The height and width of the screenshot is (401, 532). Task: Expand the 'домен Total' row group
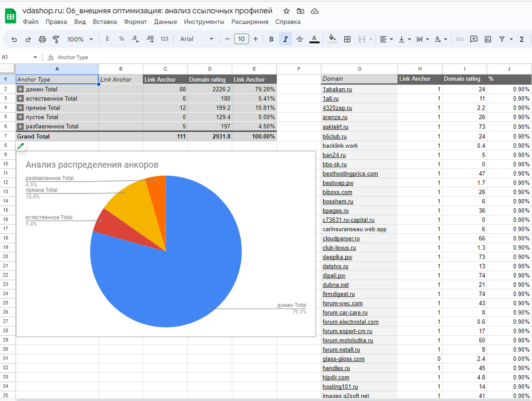coord(20,89)
